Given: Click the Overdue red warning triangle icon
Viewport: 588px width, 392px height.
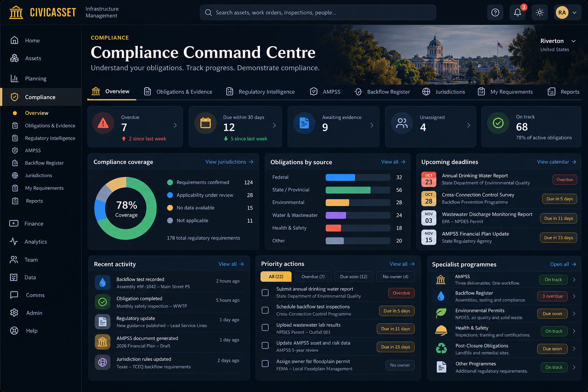Looking at the screenshot, I should pyautogui.click(x=103, y=123).
